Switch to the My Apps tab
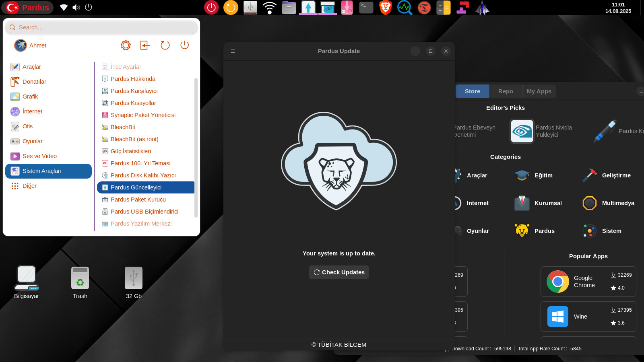644x362 pixels. (539, 91)
